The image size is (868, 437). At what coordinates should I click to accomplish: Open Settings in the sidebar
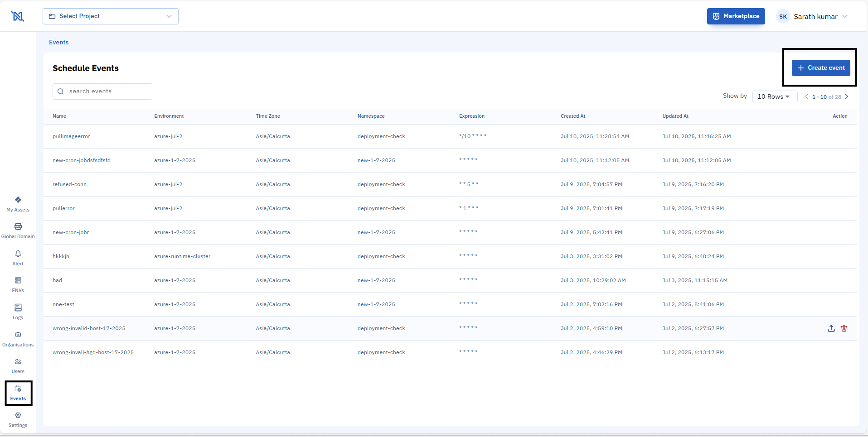click(18, 420)
